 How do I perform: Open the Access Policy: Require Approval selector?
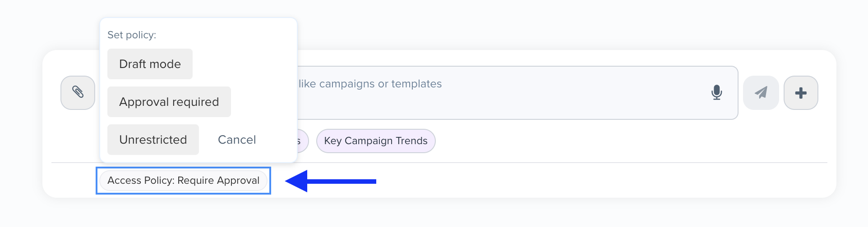click(183, 181)
